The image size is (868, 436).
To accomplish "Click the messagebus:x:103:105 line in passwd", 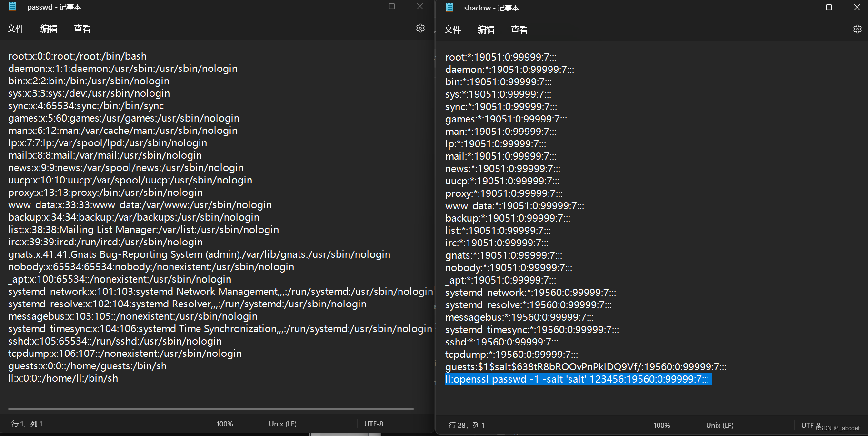I will (133, 316).
